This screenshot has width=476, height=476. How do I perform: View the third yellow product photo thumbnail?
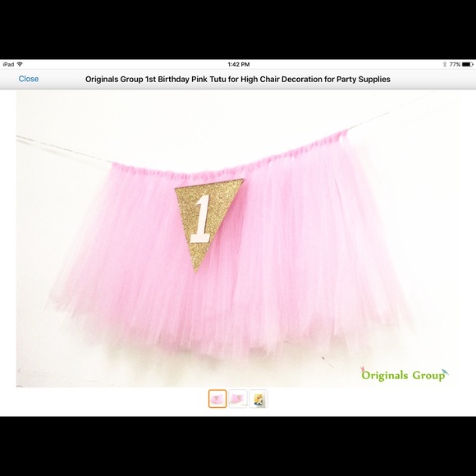pos(259,399)
